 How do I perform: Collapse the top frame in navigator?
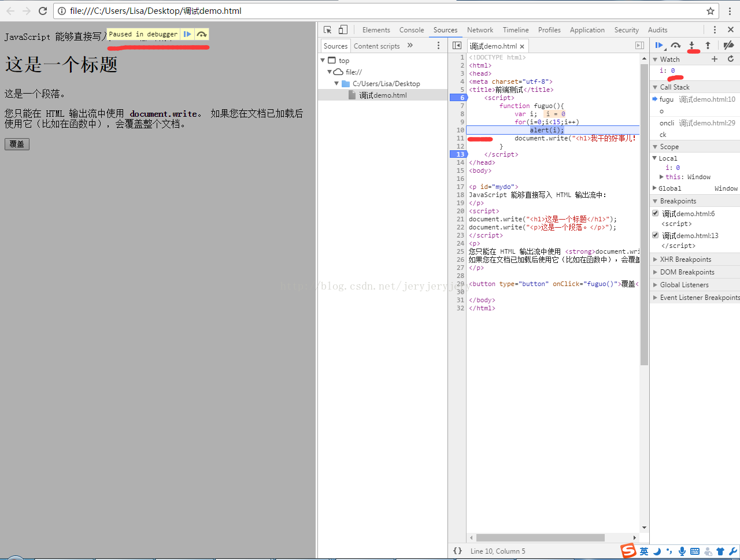click(323, 60)
